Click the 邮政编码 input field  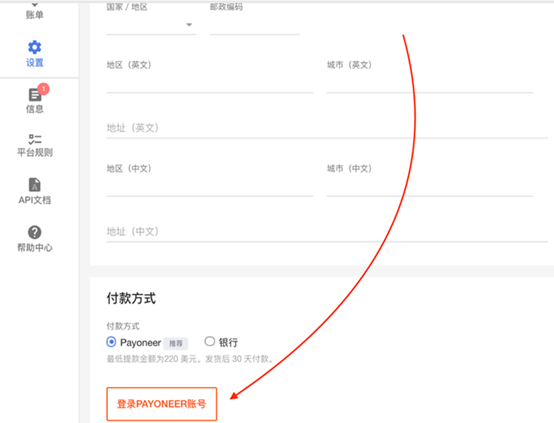click(254, 25)
